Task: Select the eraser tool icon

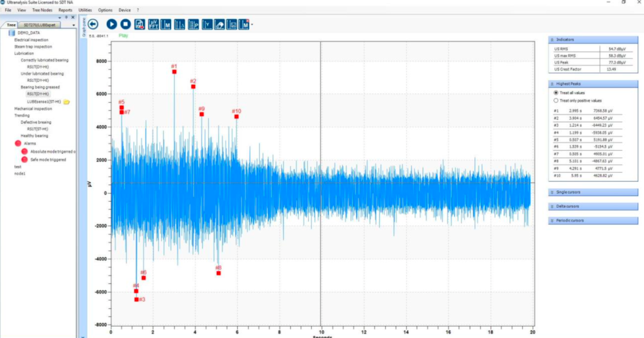Action: coord(219,24)
